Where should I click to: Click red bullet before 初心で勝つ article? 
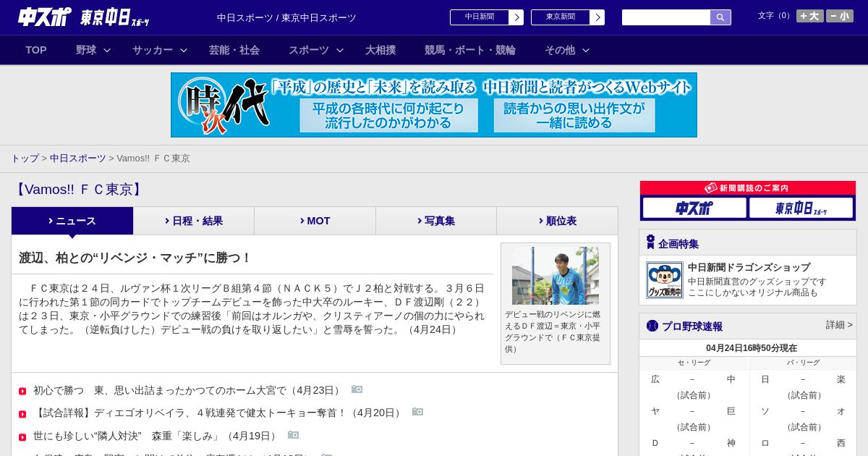click(x=22, y=392)
